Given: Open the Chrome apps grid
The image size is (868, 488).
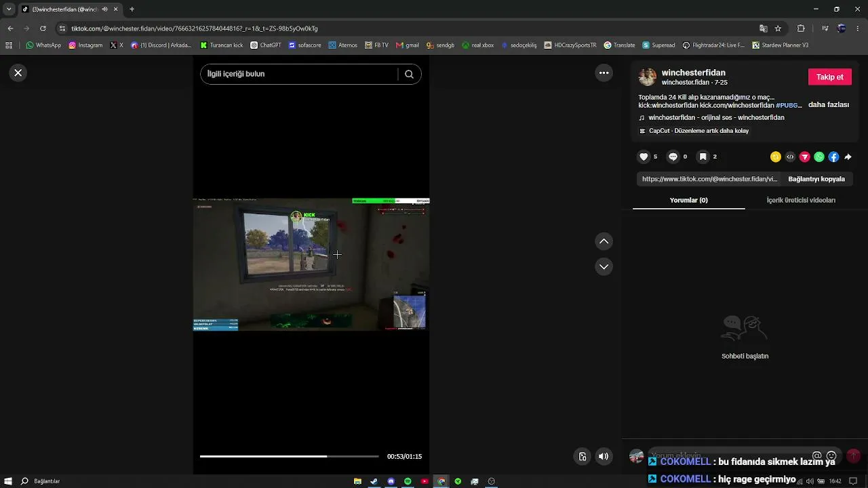Looking at the screenshot, I should 9,45.
